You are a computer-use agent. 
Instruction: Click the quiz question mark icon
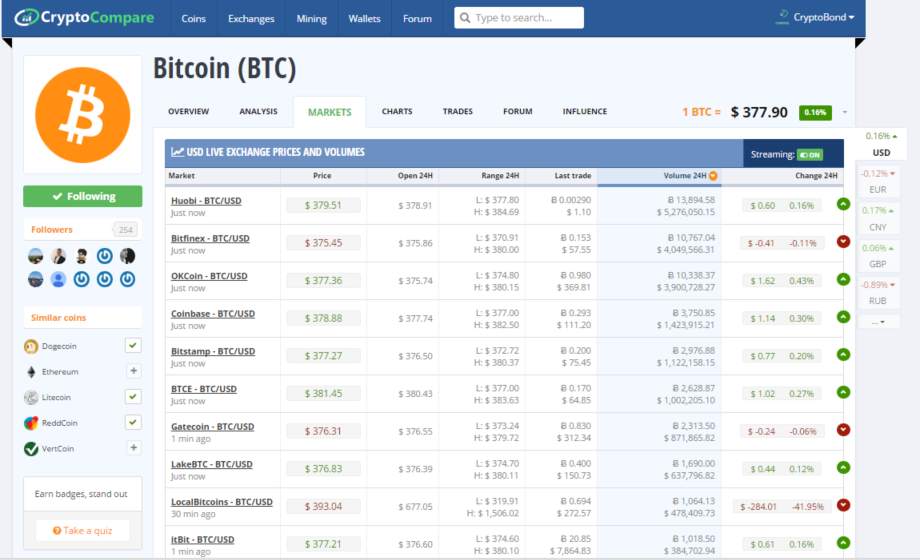point(57,531)
